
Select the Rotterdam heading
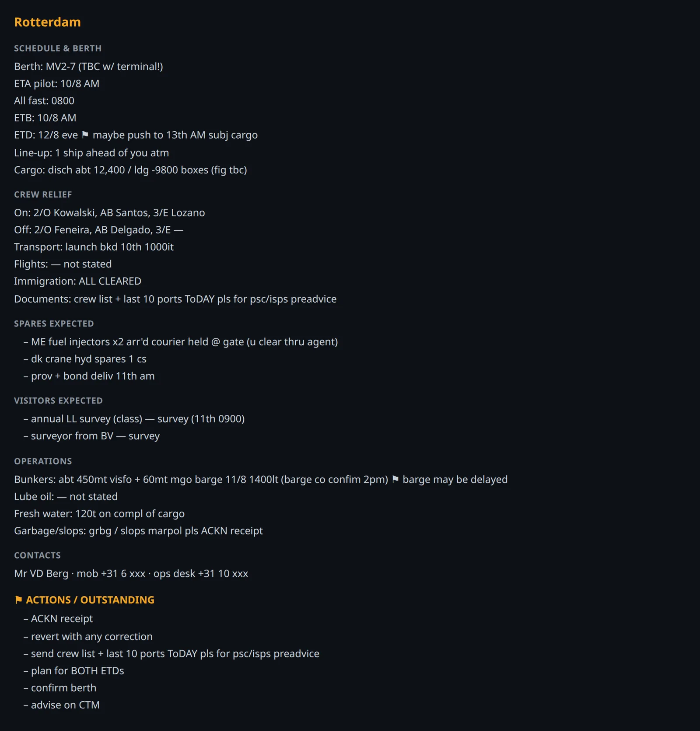click(x=47, y=22)
